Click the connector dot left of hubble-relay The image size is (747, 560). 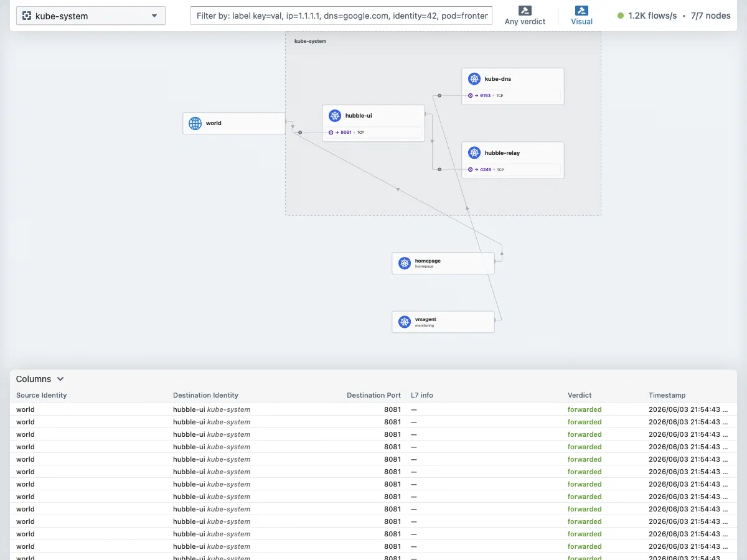[439, 169]
